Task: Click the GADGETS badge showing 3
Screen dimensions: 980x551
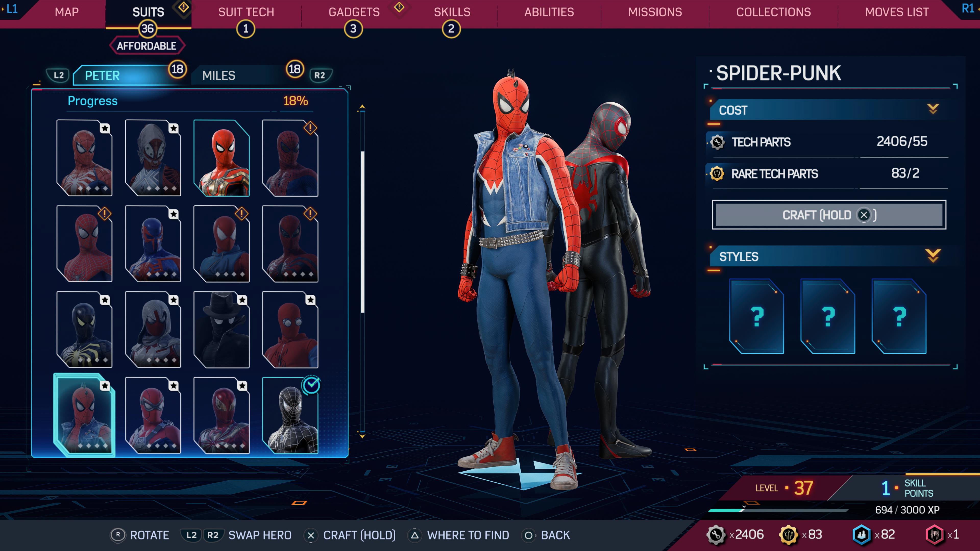Action: click(353, 29)
